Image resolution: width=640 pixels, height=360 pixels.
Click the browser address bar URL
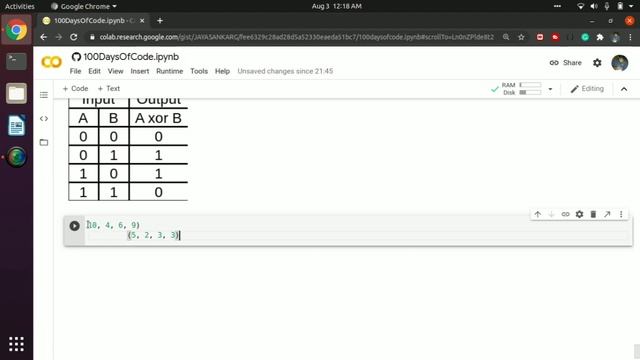pyautogui.click(x=296, y=37)
